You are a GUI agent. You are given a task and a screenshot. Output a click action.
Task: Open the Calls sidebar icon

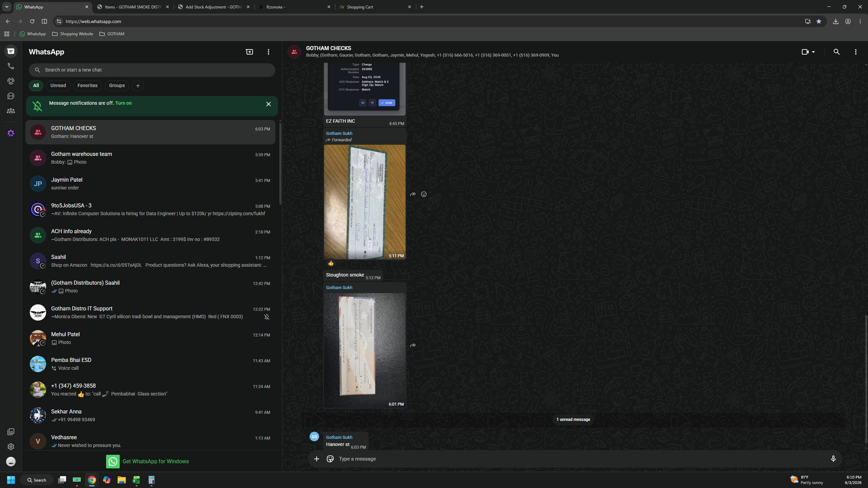click(11, 66)
